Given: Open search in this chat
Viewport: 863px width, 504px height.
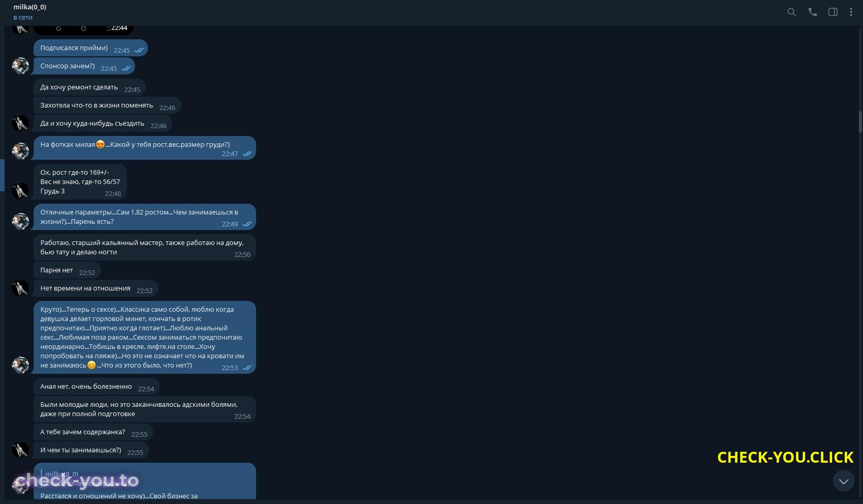Looking at the screenshot, I should [x=791, y=12].
